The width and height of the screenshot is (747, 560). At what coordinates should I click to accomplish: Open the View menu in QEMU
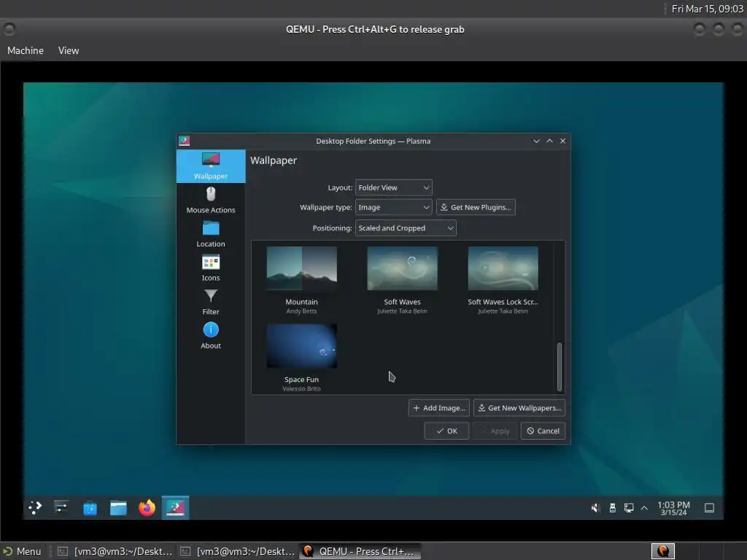(x=69, y=50)
